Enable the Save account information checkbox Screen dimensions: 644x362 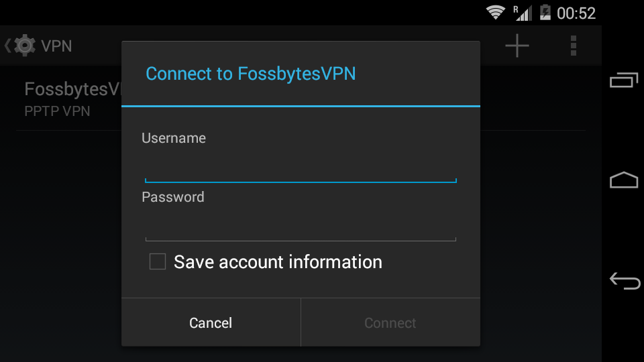[x=158, y=261]
